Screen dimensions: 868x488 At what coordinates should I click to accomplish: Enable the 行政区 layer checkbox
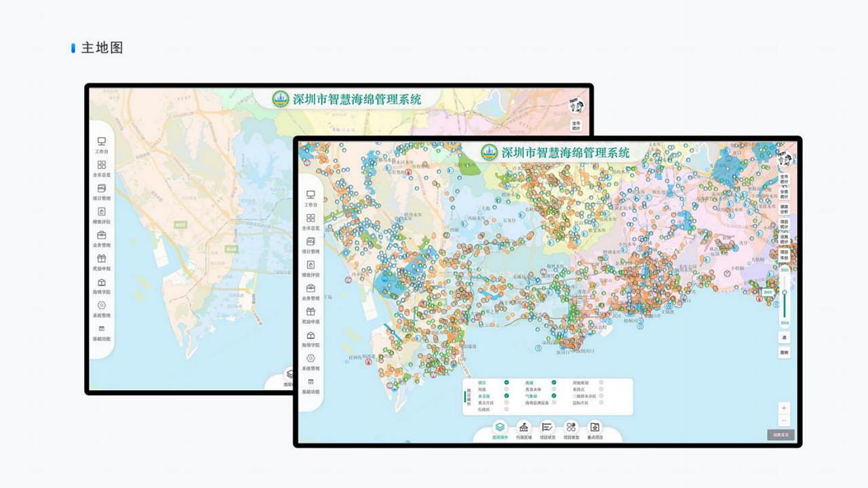click(x=507, y=409)
